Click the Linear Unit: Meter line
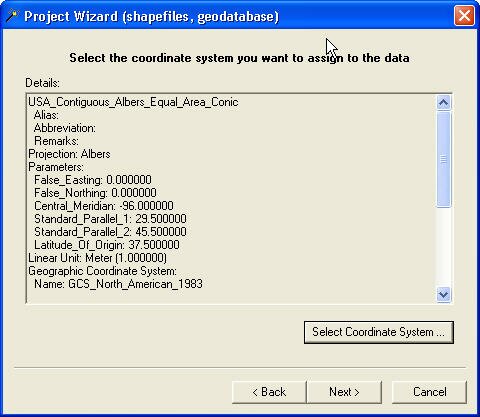 pyautogui.click(x=97, y=258)
